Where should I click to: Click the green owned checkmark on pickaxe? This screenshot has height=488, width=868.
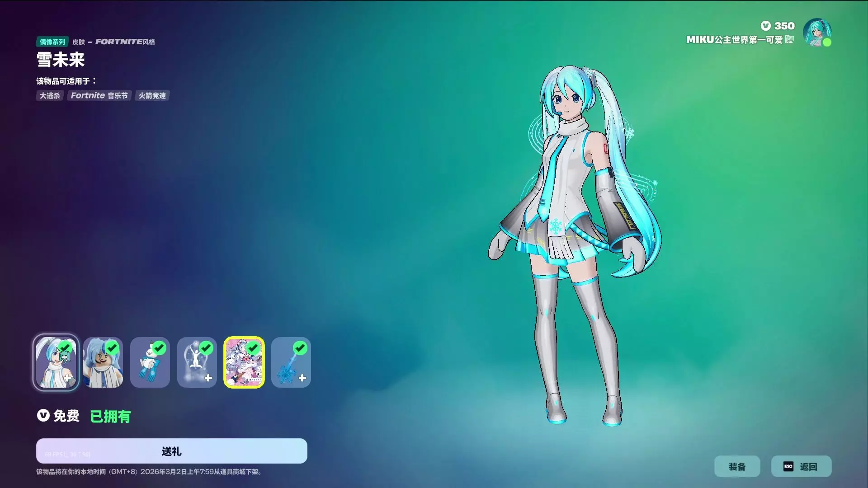point(300,348)
